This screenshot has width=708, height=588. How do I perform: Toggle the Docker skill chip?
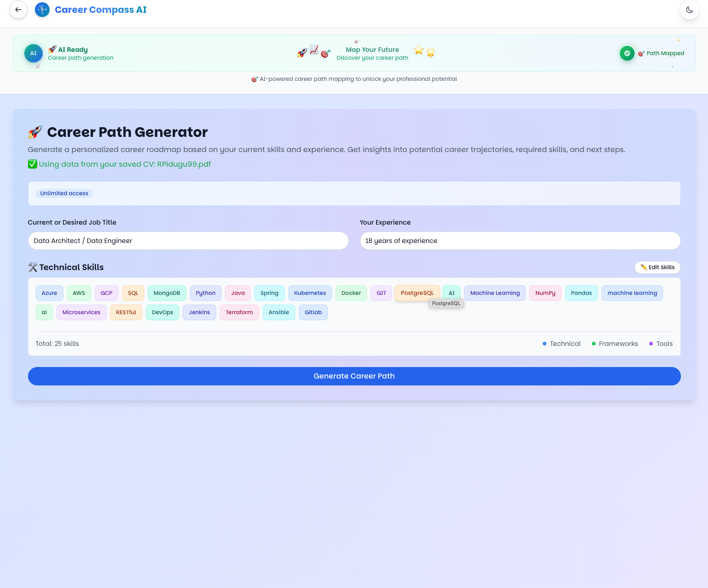click(x=351, y=293)
